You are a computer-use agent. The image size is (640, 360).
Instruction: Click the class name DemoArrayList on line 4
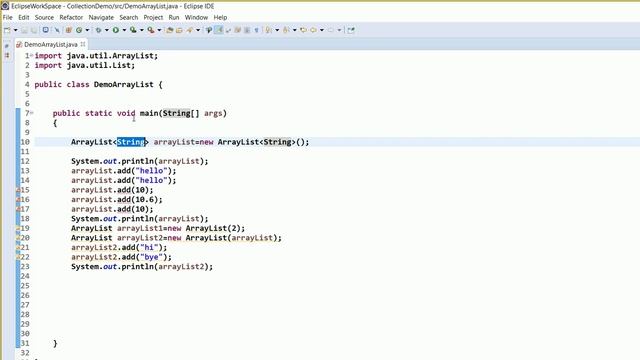click(124, 84)
